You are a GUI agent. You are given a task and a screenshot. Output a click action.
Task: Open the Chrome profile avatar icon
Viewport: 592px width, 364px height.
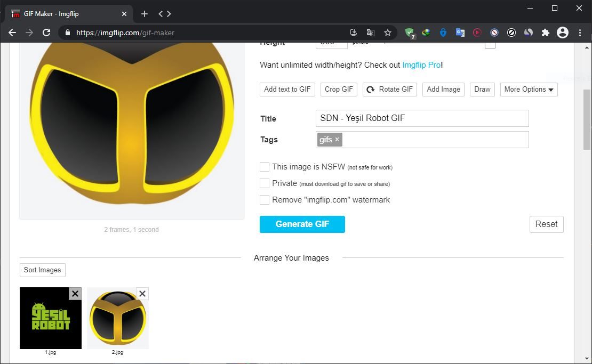tap(563, 33)
